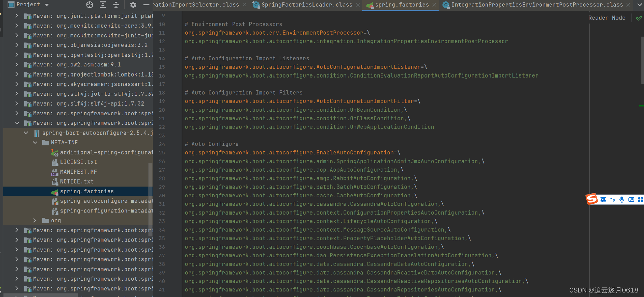Screen dimensions: 644x297
Task: Expand Maven org.objenesis:objenesis:3.2 node
Action: click(17, 45)
